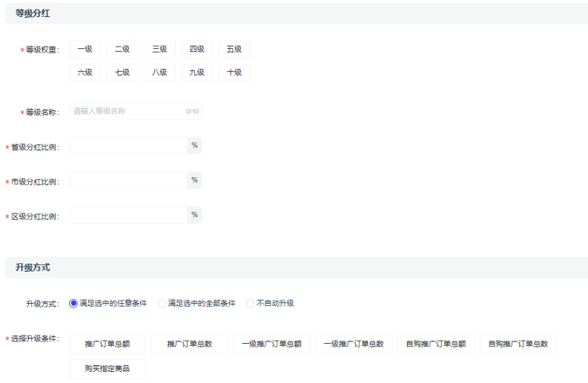The width and height of the screenshot is (588, 383).
Task: Select 十级 level weight
Action: (x=234, y=73)
